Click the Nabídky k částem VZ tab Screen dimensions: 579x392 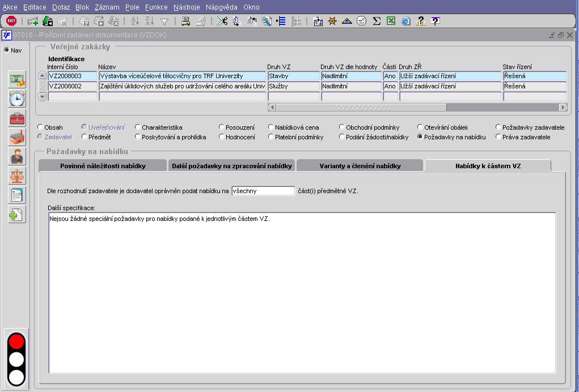(x=488, y=165)
